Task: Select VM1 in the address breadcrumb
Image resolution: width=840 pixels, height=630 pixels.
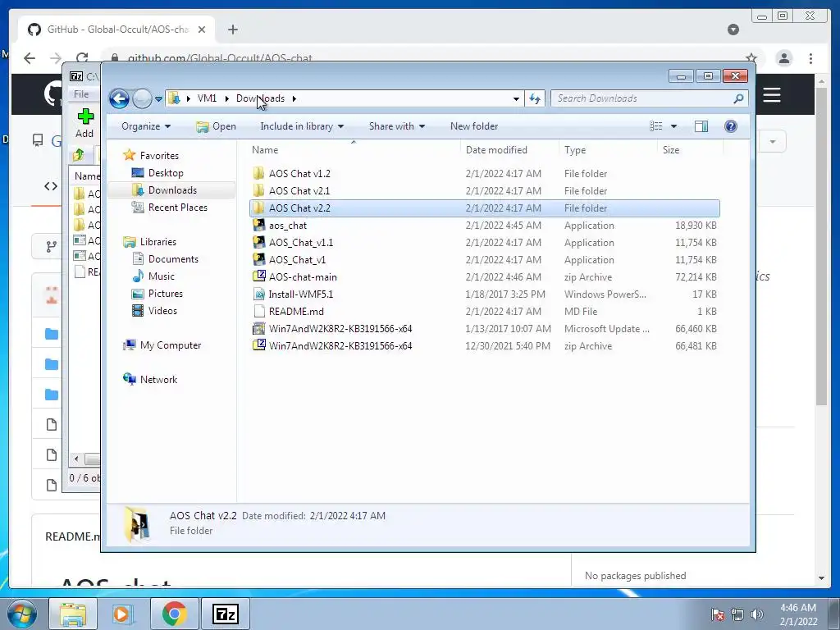Action: (207, 98)
